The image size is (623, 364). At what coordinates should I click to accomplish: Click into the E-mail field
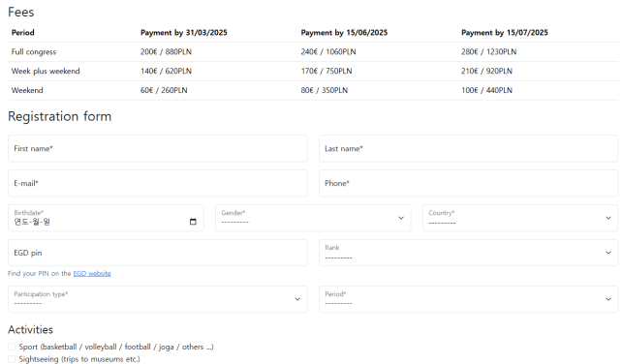(x=158, y=183)
